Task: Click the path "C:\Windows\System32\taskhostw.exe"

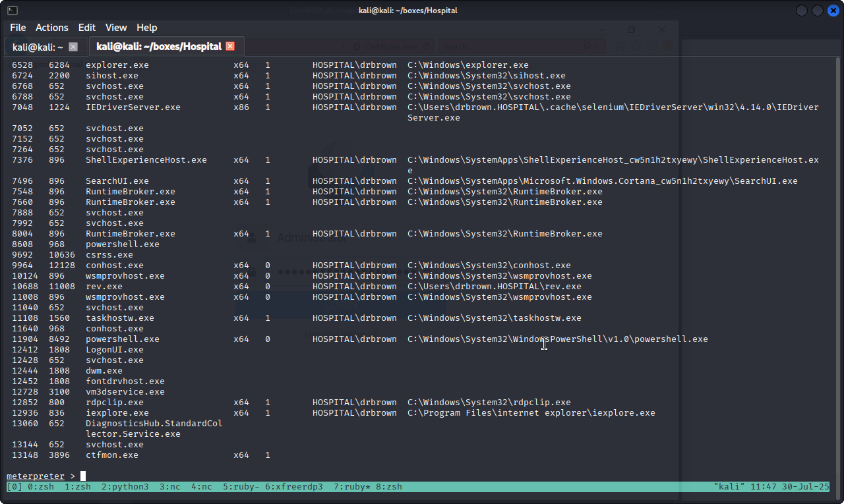Action: coord(495,318)
